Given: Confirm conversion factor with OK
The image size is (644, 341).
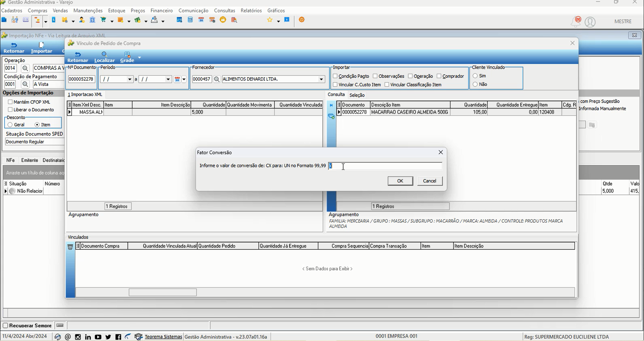Looking at the screenshot, I should click(x=400, y=181).
